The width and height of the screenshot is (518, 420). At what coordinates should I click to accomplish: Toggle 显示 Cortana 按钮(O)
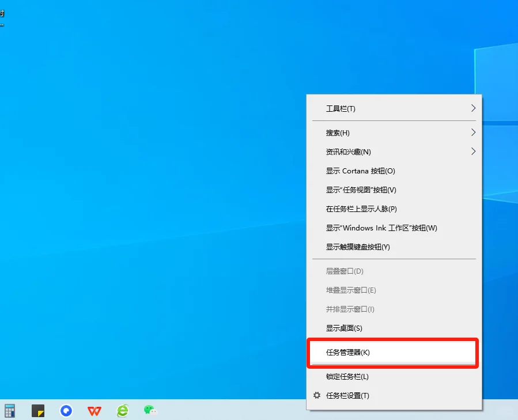tap(360, 171)
